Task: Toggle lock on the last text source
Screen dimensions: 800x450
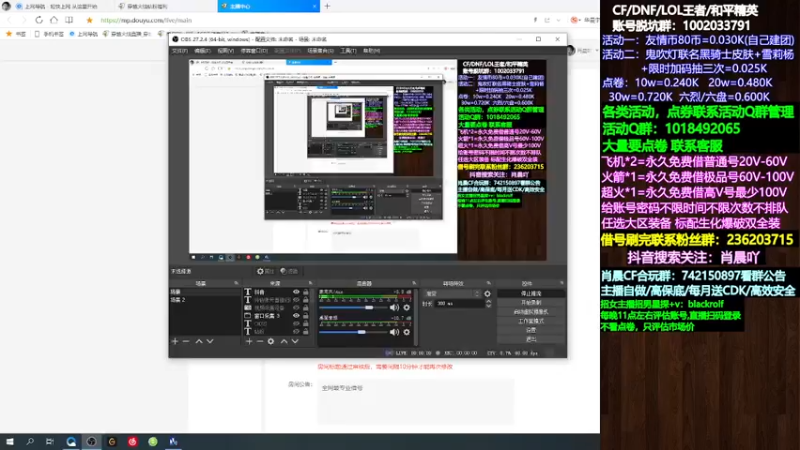Action: [306, 332]
